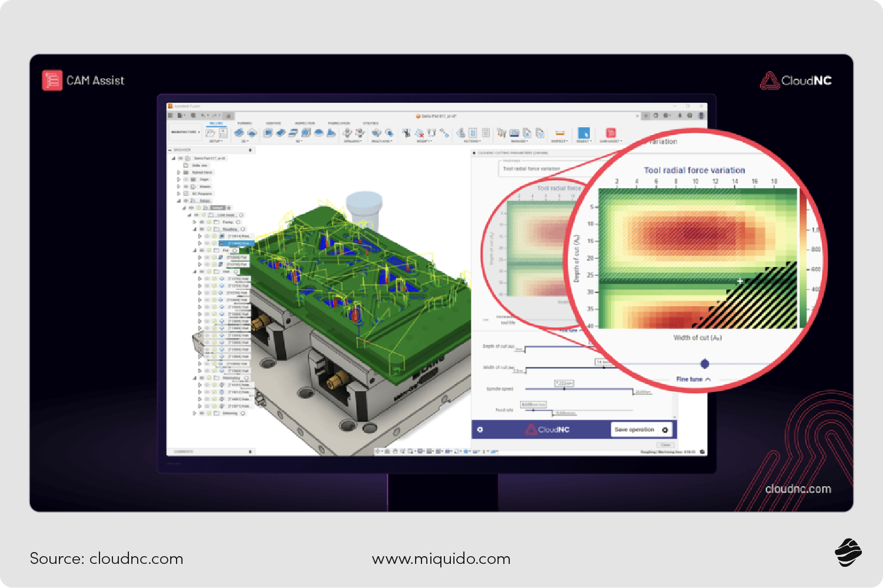Viewport: 883px width, 588px height.
Task: Collapse the Setups node in the browser tree
Action: coord(178,201)
